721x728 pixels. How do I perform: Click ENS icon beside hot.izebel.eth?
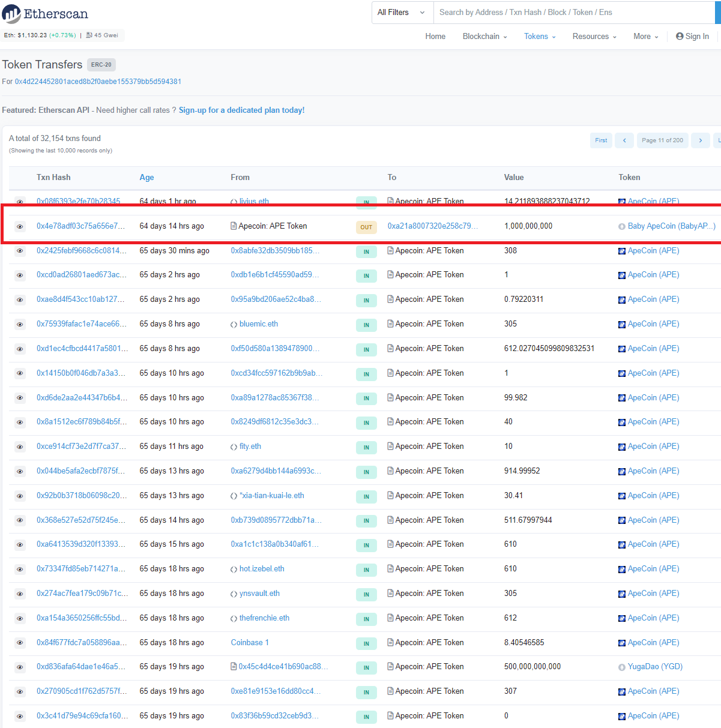tap(234, 570)
